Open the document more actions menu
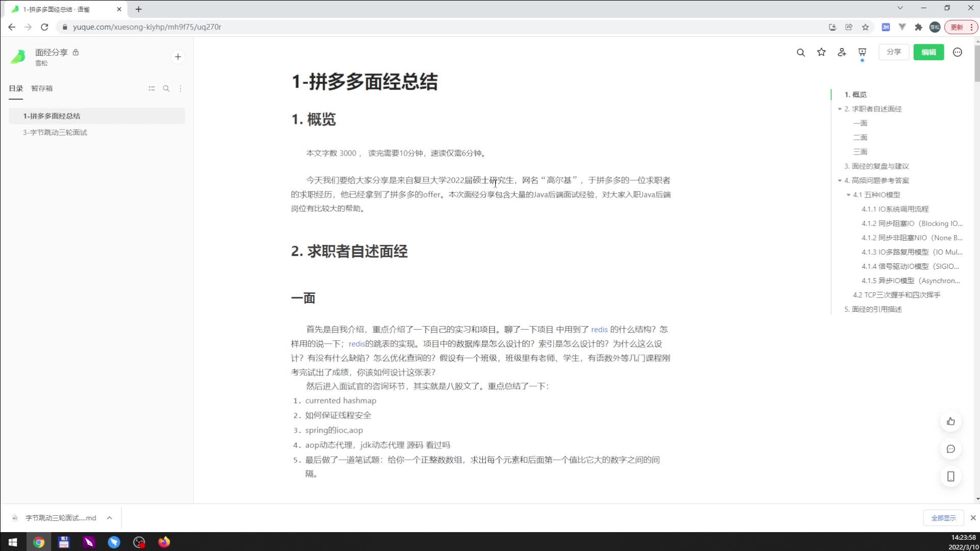The height and width of the screenshot is (551, 980). tap(958, 52)
